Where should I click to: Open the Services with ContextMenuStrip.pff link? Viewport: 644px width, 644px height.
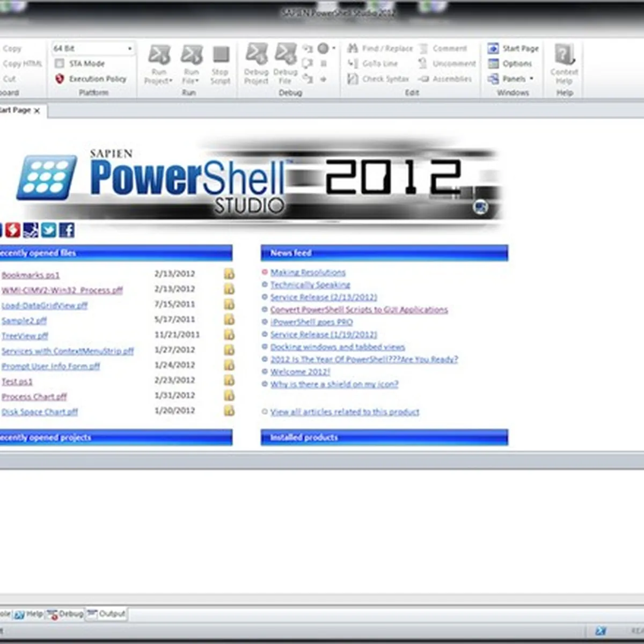68,351
